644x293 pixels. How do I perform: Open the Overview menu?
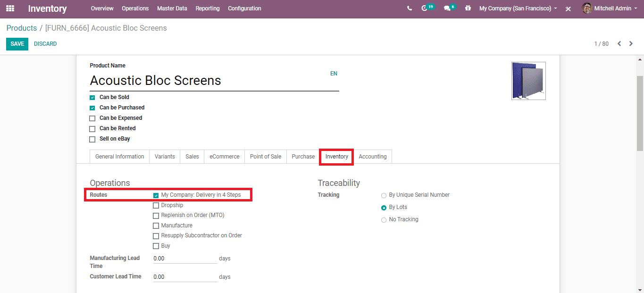102,8
